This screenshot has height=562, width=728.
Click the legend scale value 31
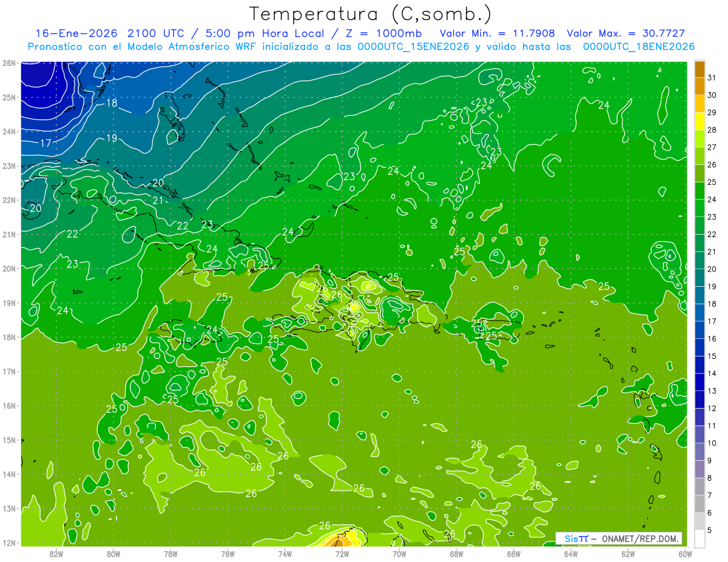click(712, 78)
